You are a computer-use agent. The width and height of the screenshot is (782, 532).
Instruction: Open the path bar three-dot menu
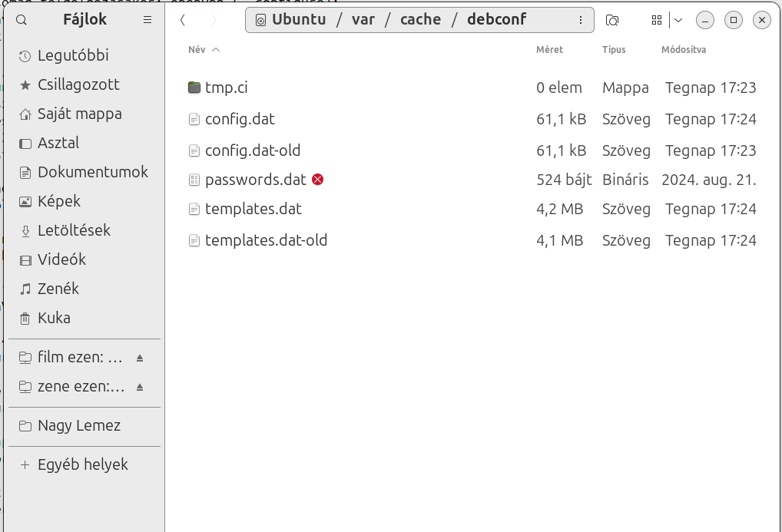click(581, 20)
